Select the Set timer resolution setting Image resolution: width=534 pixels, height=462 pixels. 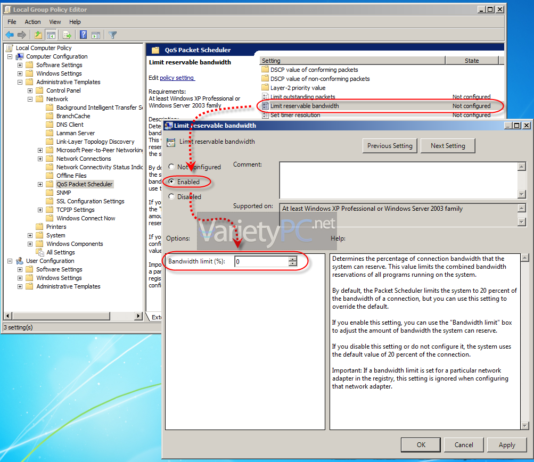[x=295, y=115]
